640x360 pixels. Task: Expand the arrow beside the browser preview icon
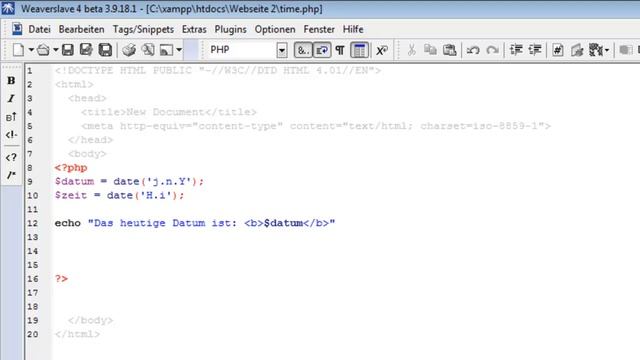tap(179, 50)
